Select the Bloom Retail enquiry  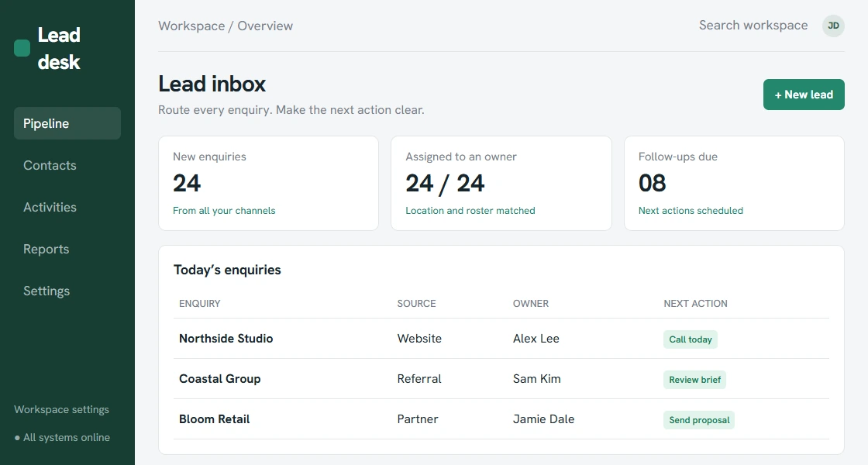click(x=214, y=419)
